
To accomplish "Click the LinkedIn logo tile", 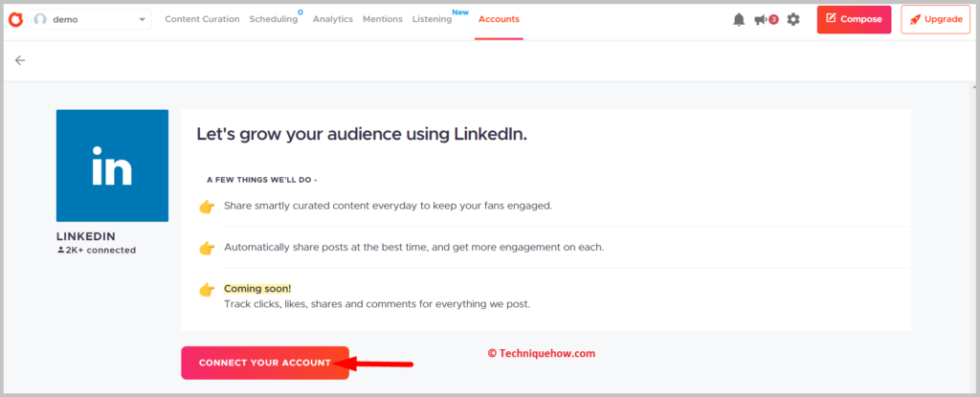I will click(x=113, y=165).
